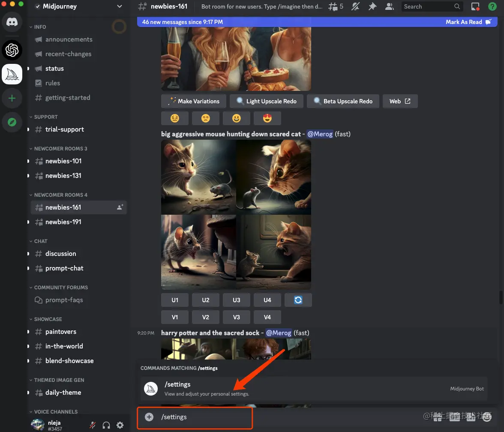The width and height of the screenshot is (504, 432).
Task: Open the Web link button
Action: 400,101
